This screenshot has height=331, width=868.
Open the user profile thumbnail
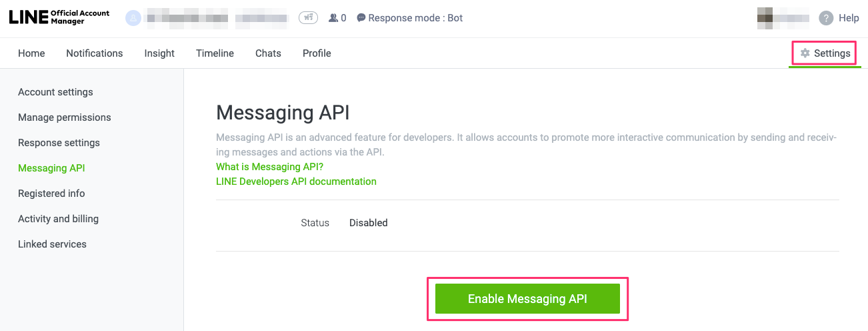783,18
